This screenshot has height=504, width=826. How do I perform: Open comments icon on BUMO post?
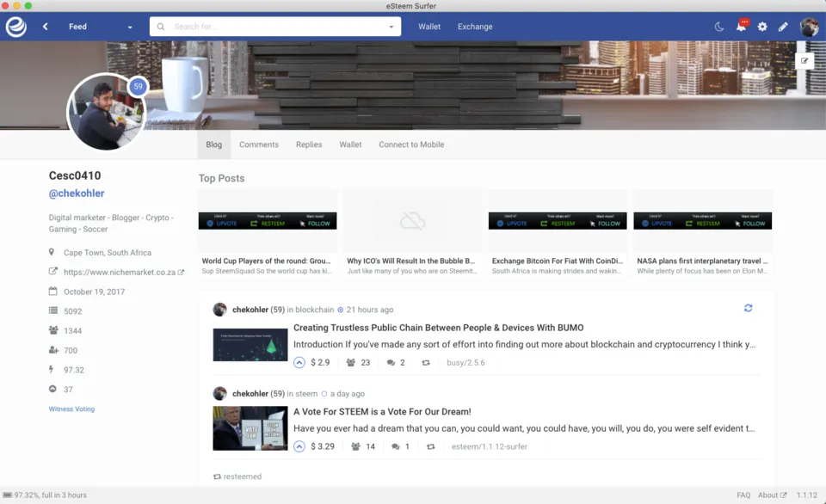click(391, 362)
